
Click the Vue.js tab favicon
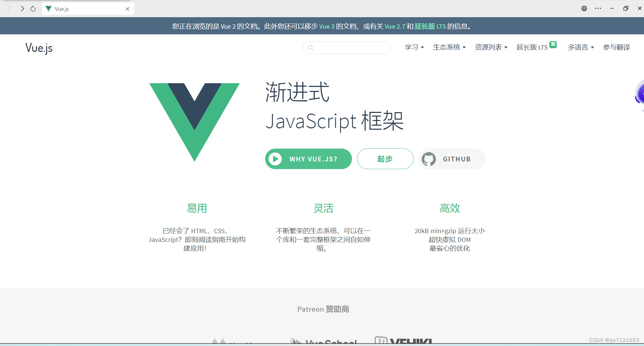[49, 9]
